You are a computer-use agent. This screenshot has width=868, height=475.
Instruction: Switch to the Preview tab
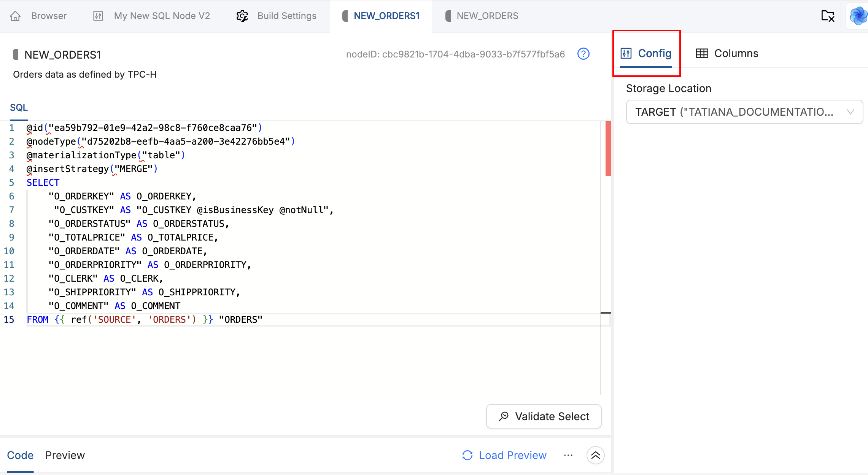point(65,455)
